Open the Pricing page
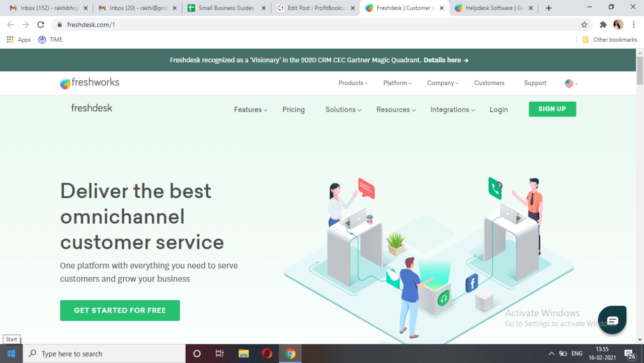Viewport: 644px width, 363px height. pyautogui.click(x=293, y=110)
